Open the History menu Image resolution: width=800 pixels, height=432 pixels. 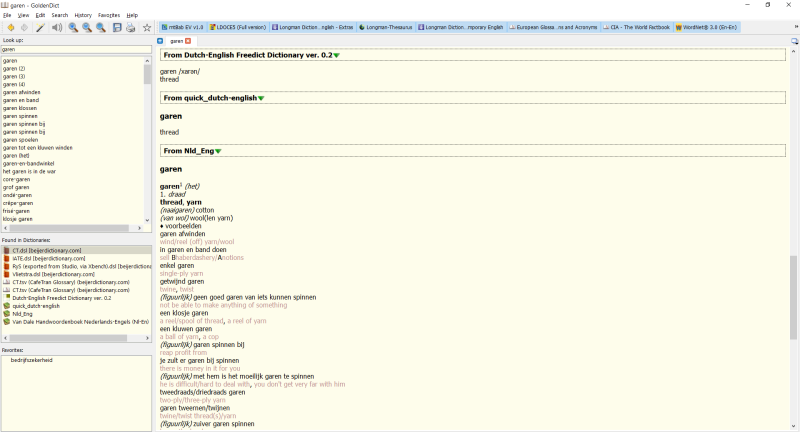coord(83,15)
